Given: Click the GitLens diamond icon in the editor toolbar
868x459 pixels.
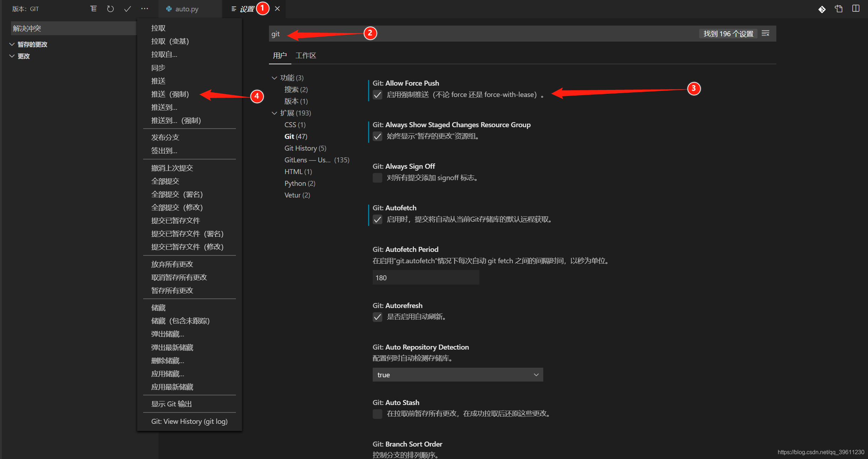Looking at the screenshot, I should 822,9.
